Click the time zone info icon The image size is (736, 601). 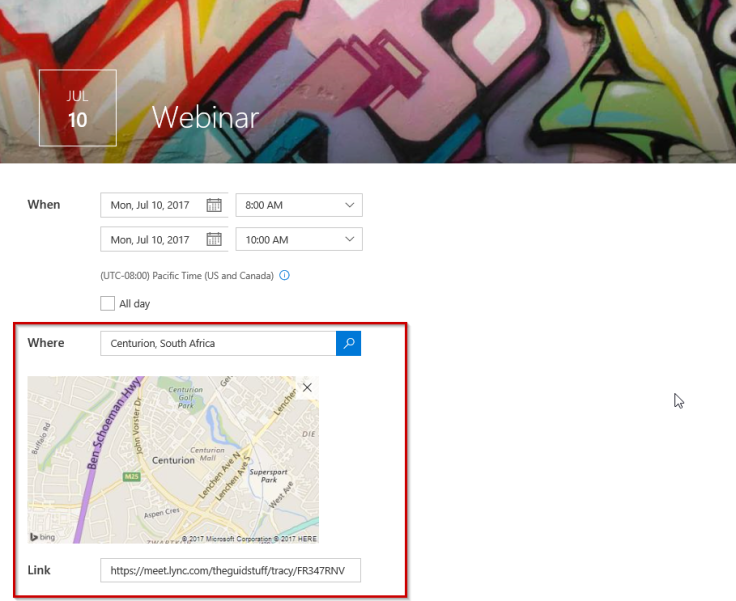284,276
